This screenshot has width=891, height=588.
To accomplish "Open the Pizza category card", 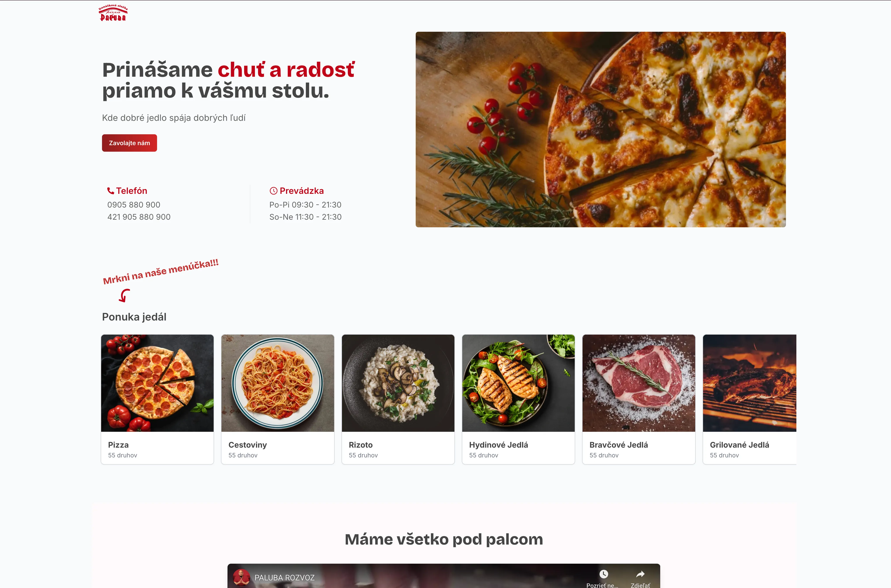I will [157, 399].
